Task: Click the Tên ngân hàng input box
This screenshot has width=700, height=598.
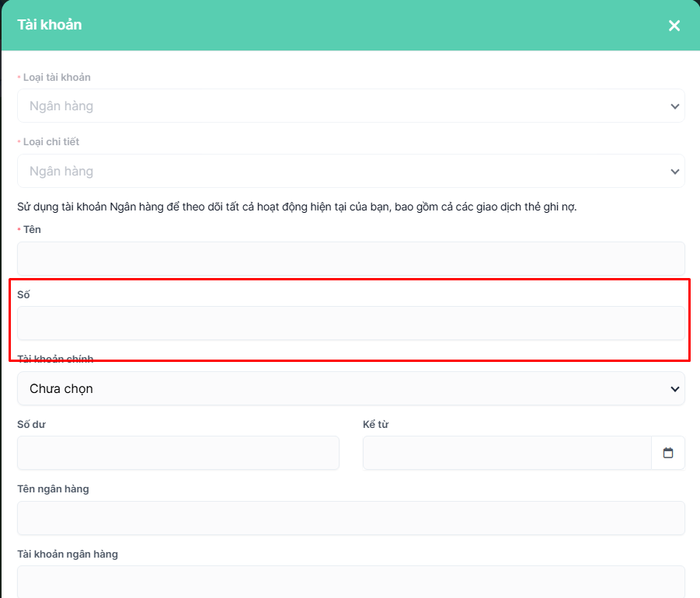Action: [350, 517]
